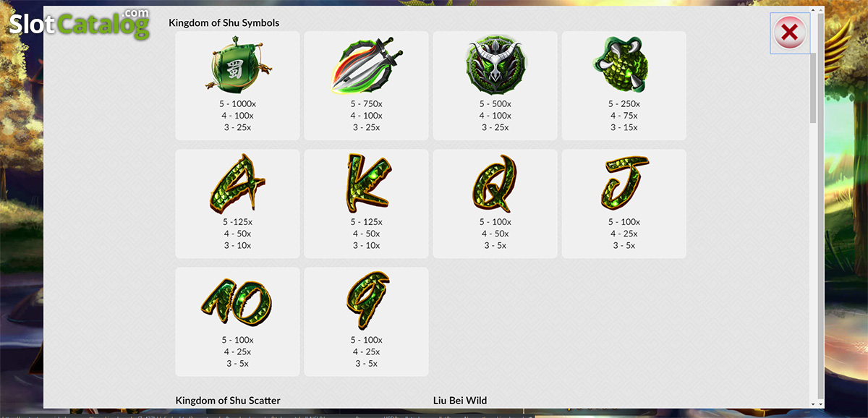Click the scrollbar down arrow

(813, 403)
